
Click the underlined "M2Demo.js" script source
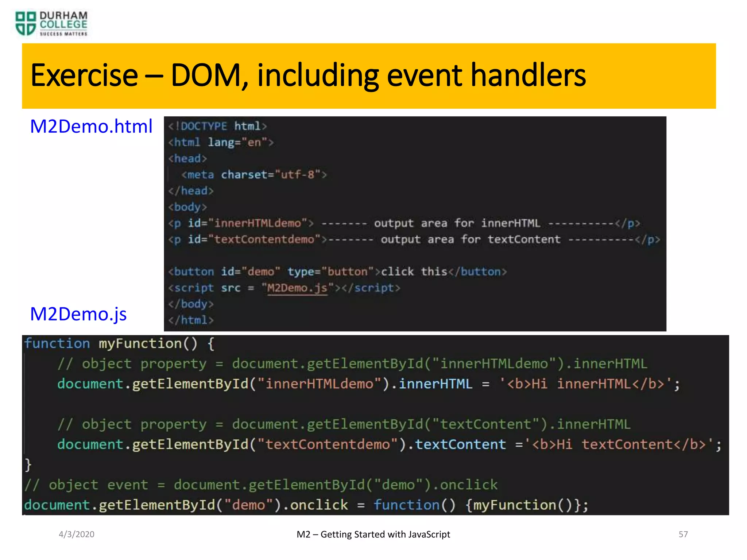coord(297,288)
